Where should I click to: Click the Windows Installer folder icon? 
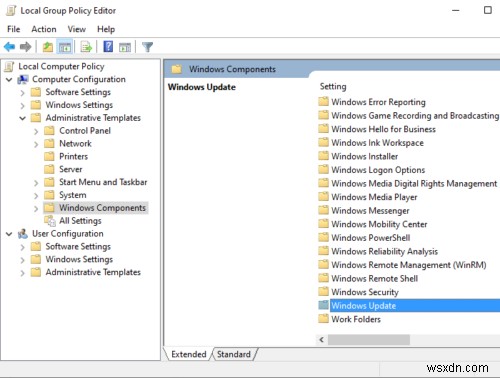coord(323,156)
